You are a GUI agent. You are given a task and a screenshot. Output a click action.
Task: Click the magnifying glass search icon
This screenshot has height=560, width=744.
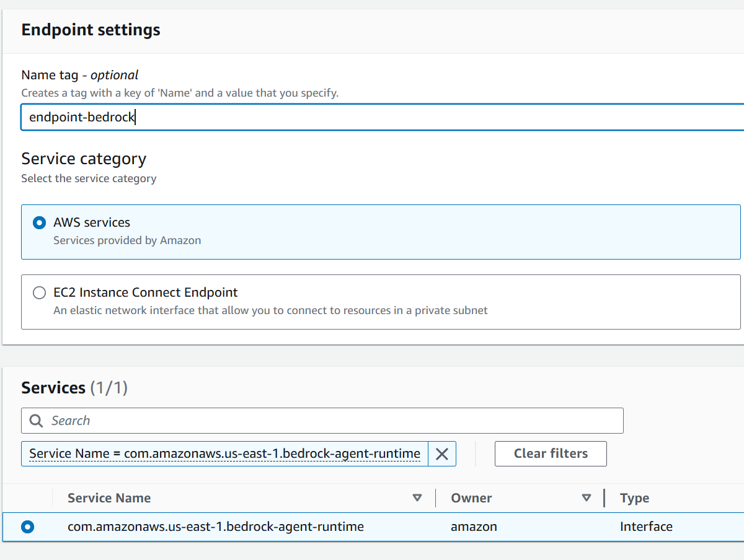(37, 421)
